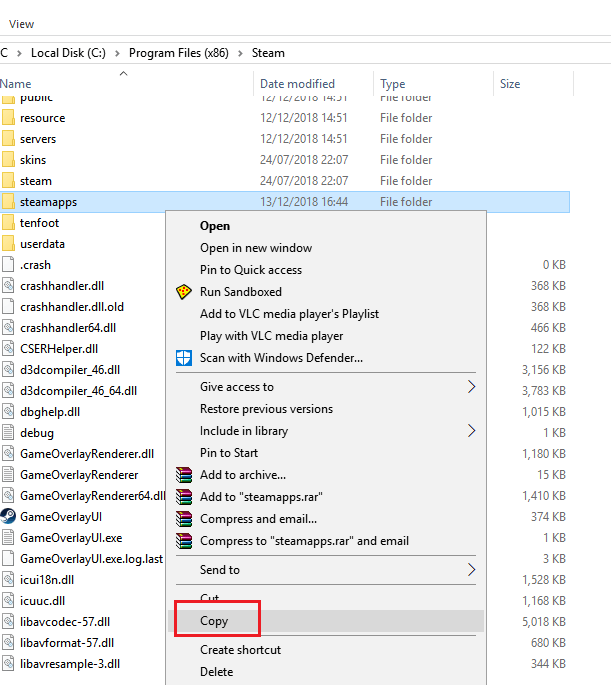
Task: Click the Sandboxie icon next to Run Sandboxed
Action: [184, 292]
